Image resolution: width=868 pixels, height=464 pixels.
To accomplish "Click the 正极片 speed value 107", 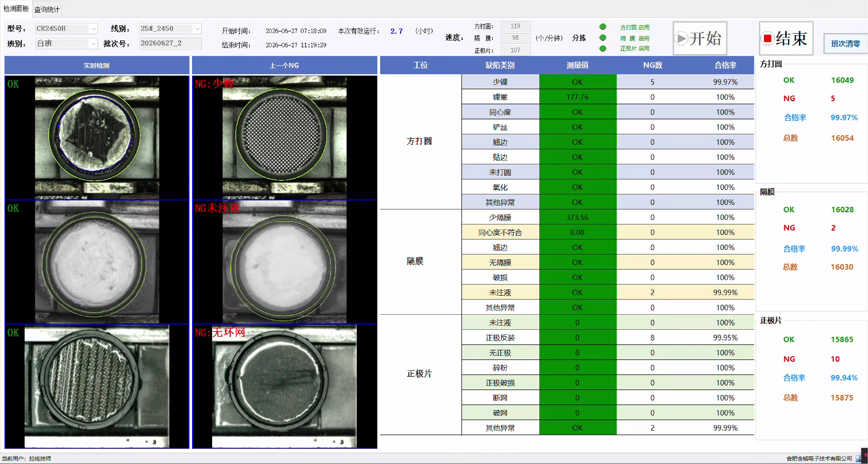I will [x=515, y=50].
